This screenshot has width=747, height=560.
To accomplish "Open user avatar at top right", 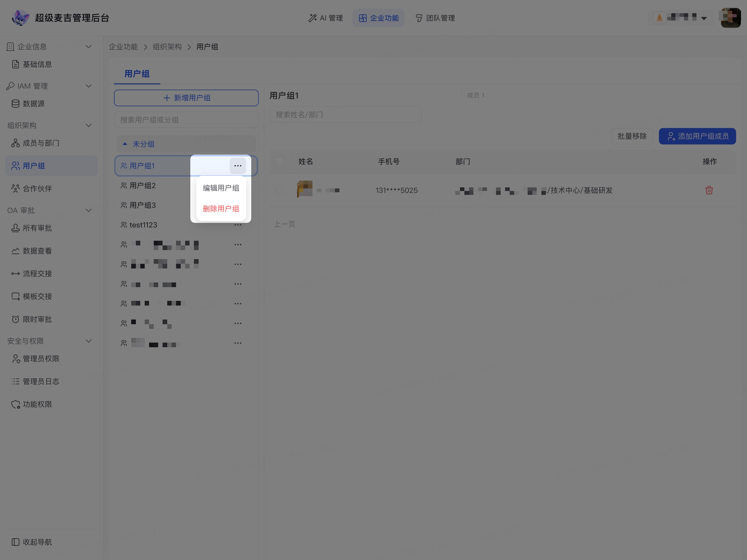I will 730,18.
